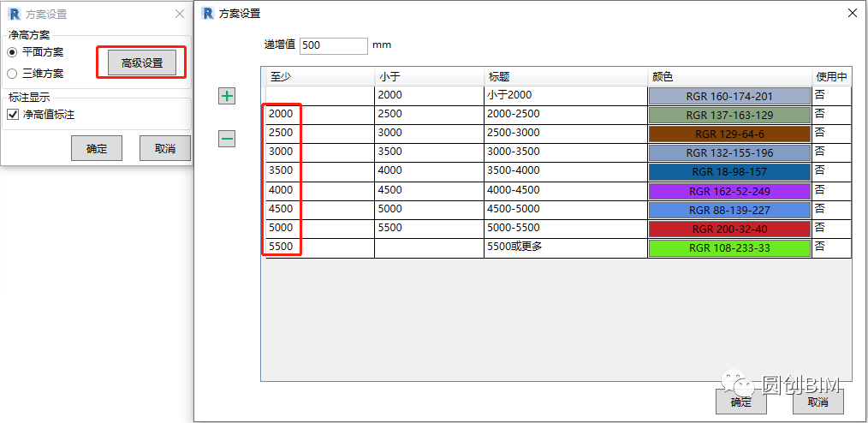This screenshot has width=868, height=423.
Task: Click the 使用中 column header
Action: point(831,76)
